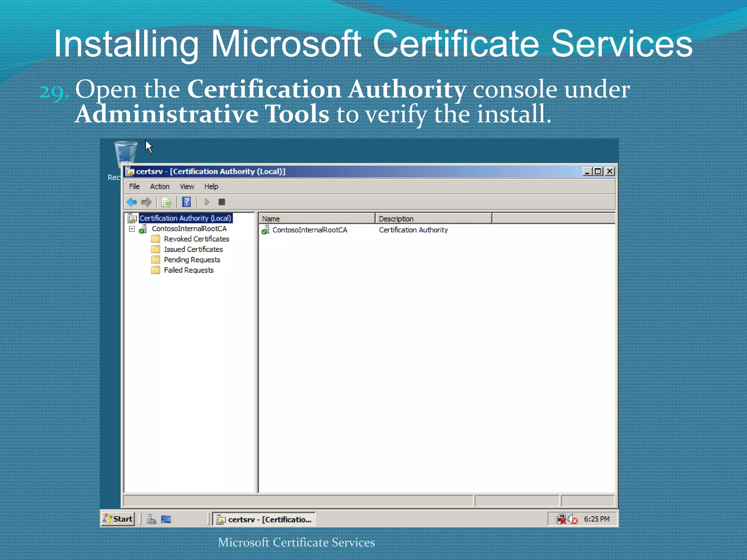Click the Stop Service square icon

[222, 202]
